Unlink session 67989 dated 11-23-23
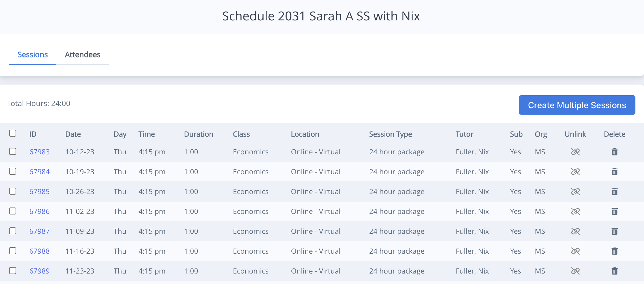Image resolution: width=644 pixels, height=284 pixels. (575, 271)
